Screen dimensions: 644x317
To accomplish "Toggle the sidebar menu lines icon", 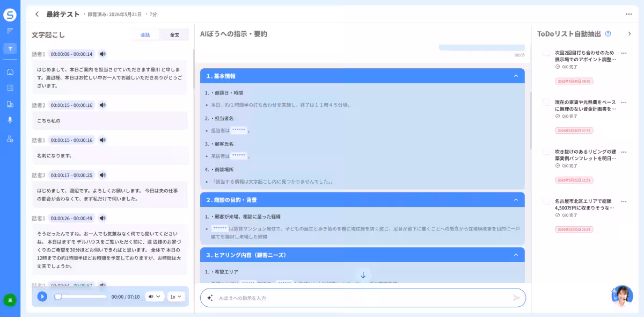I will [x=10, y=31].
